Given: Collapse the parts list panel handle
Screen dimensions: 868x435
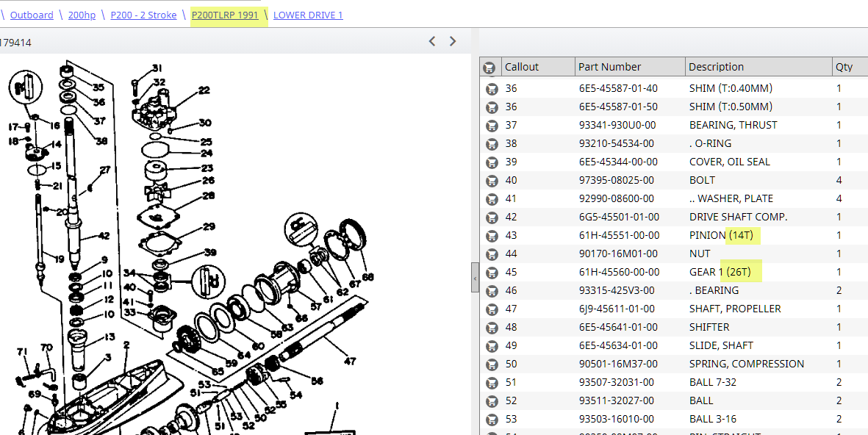Looking at the screenshot, I should [475, 277].
